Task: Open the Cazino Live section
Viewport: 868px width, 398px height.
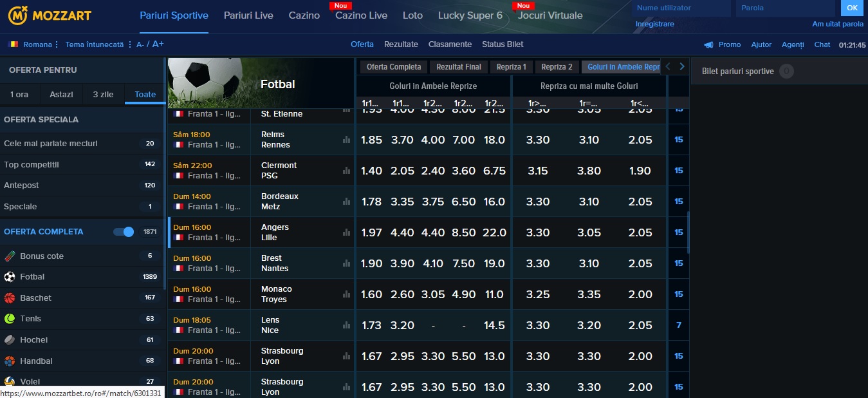Action: pyautogui.click(x=361, y=15)
